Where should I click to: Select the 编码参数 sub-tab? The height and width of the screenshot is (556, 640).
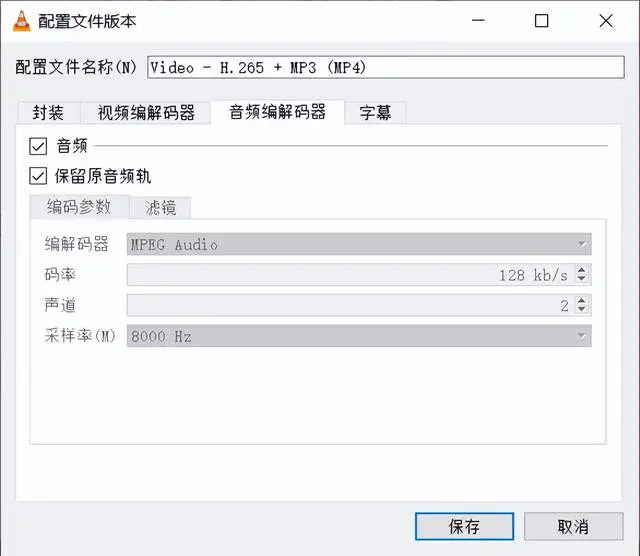[79, 207]
